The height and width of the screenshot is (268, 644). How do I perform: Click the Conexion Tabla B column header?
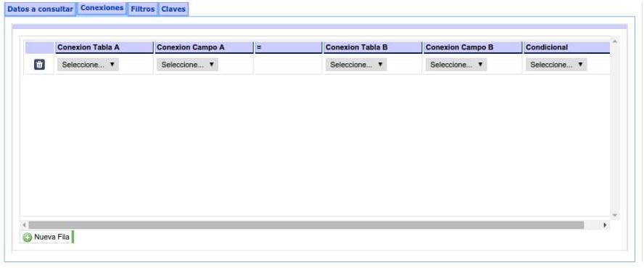(x=373, y=47)
